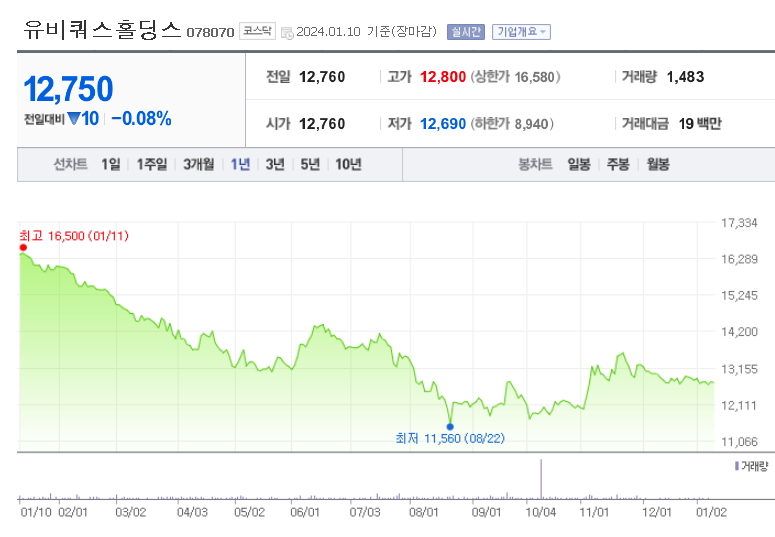Click the 2024.01.10 기준(장마감) date text
Viewport: 775px width, 537px height.
[x=366, y=32]
